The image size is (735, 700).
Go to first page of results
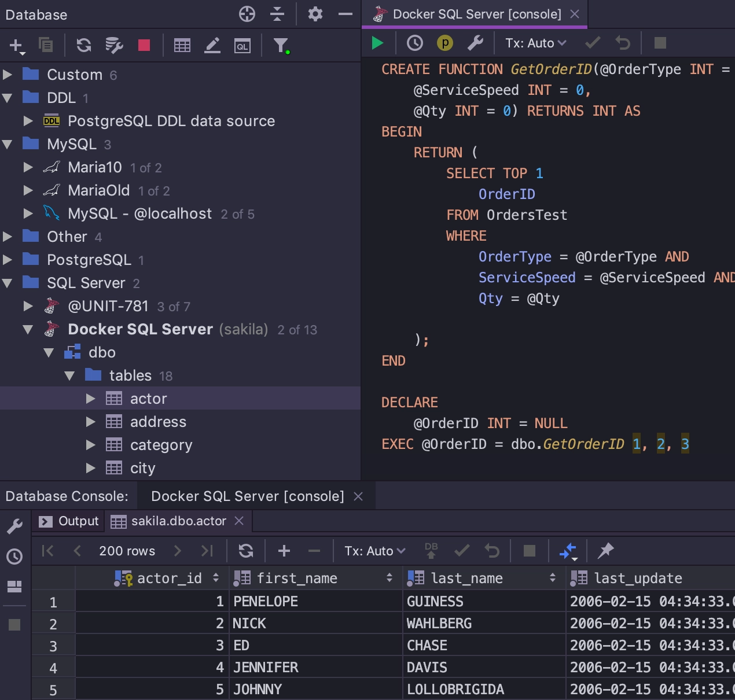pyautogui.click(x=48, y=551)
